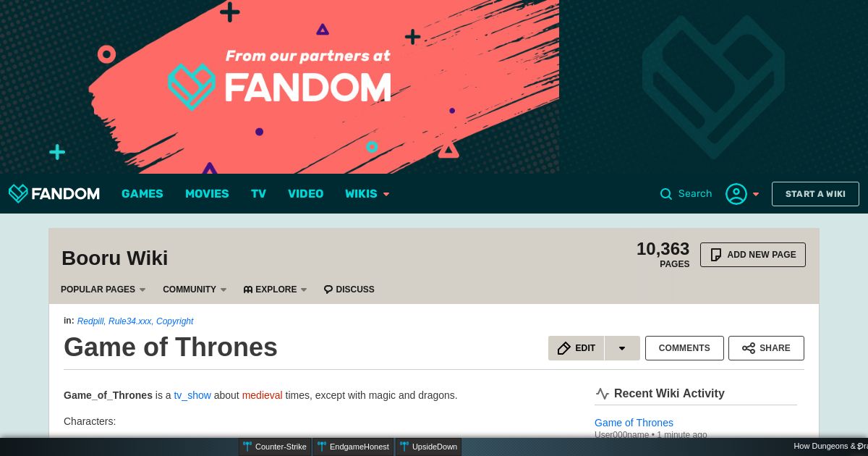This screenshot has height=456, width=868.
Task: Click the Fandom heart logo in navbar
Action: 18,193
